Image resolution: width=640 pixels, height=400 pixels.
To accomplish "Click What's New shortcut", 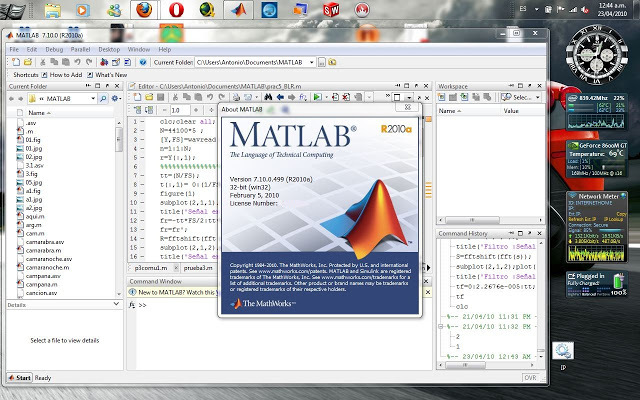I will (107, 75).
